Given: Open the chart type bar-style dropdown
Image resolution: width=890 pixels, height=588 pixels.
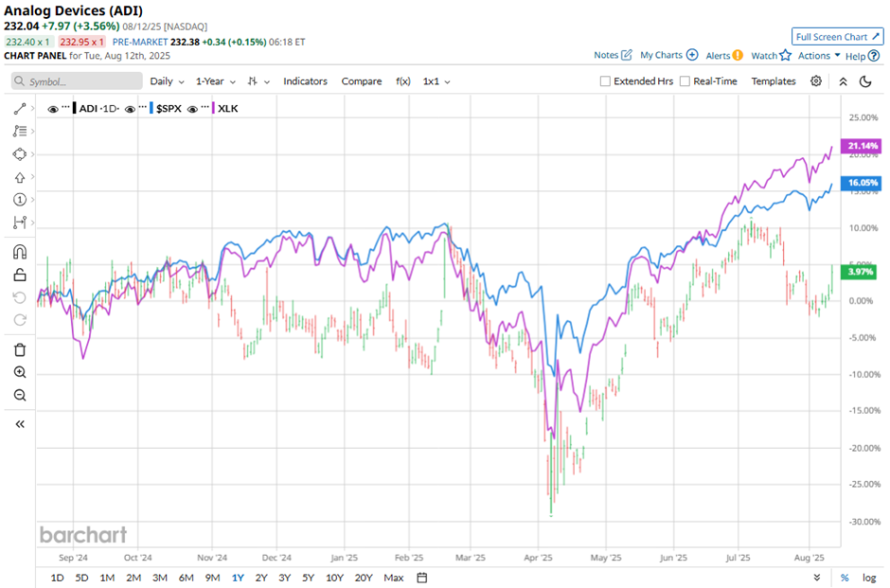Looking at the screenshot, I should pos(258,81).
